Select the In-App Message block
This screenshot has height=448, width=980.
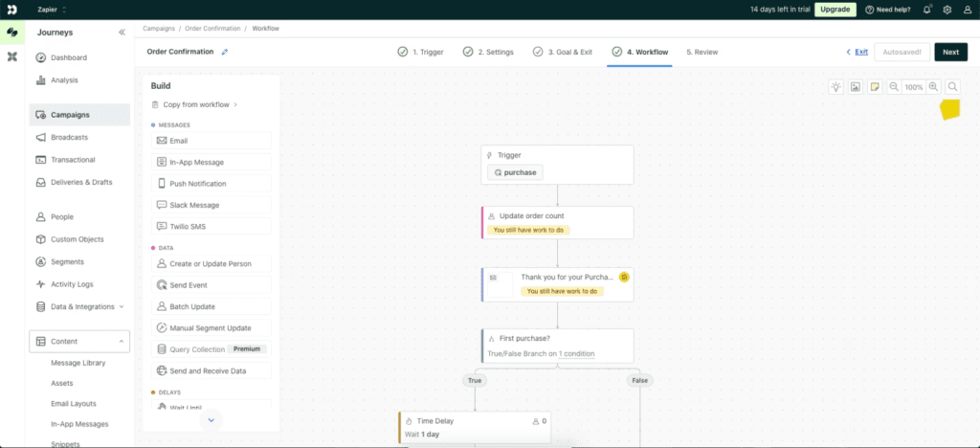pos(212,163)
